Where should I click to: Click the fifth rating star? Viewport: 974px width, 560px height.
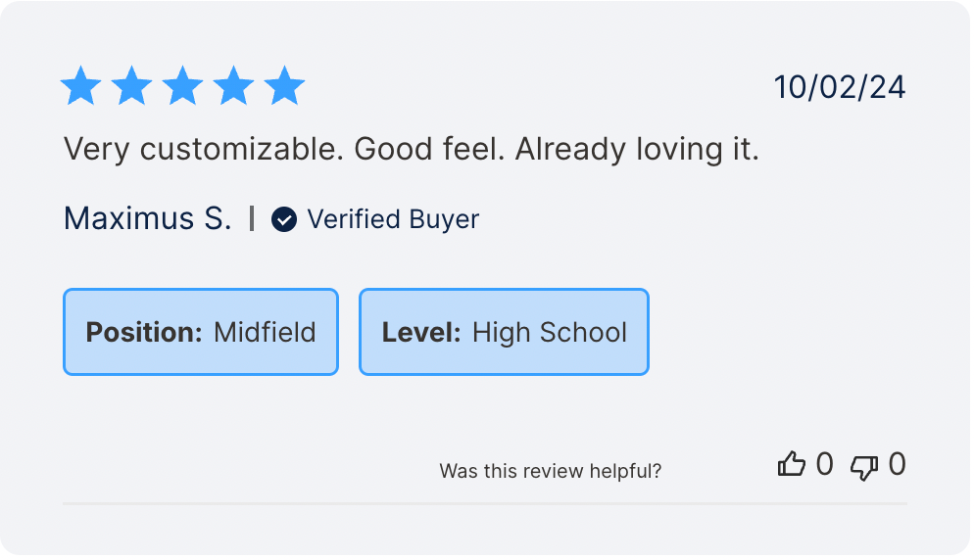[284, 87]
